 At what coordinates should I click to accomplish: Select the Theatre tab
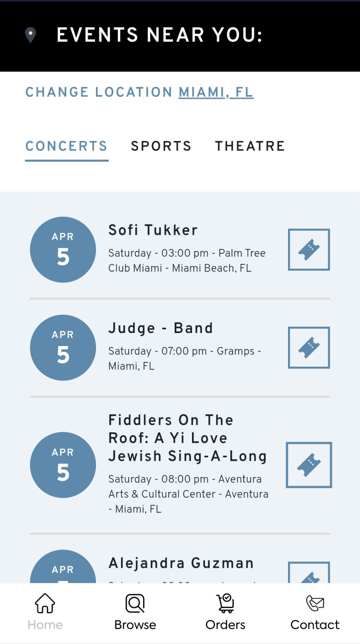pos(250,146)
